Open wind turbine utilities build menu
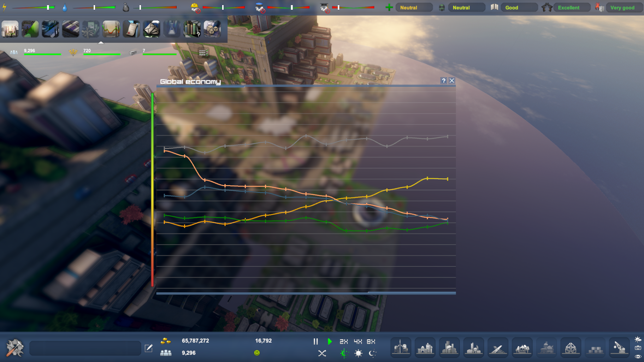The image size is (644, 362). pos(401,348)
